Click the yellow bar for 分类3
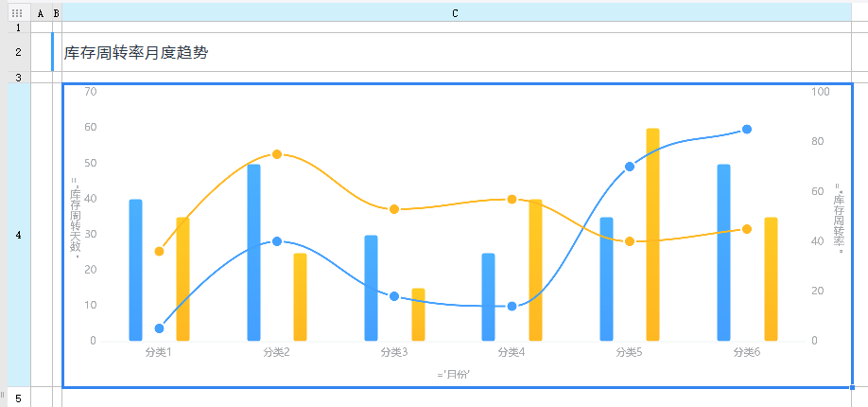The width and height of the screenshot is (868, 407). click(418, 314)
